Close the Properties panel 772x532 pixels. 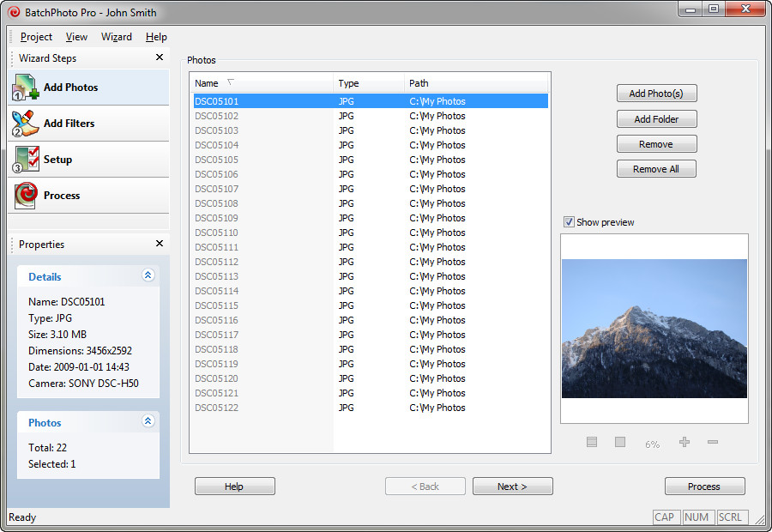(159, 244)
